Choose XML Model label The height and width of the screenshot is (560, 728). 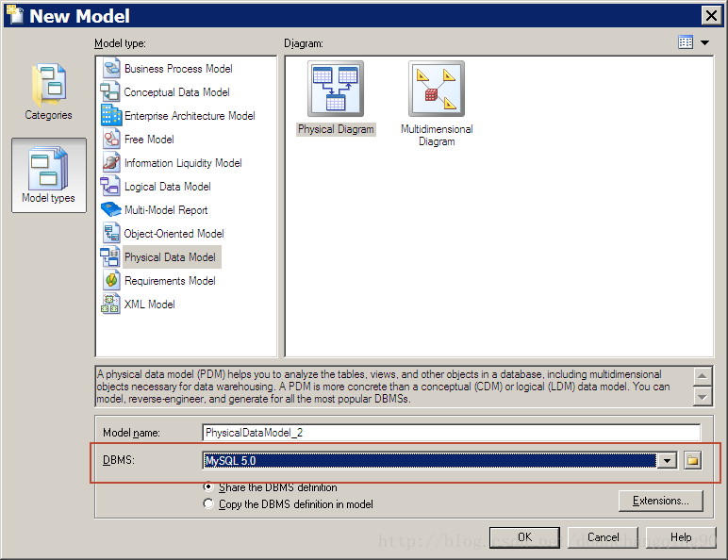(x=149, y=305)
